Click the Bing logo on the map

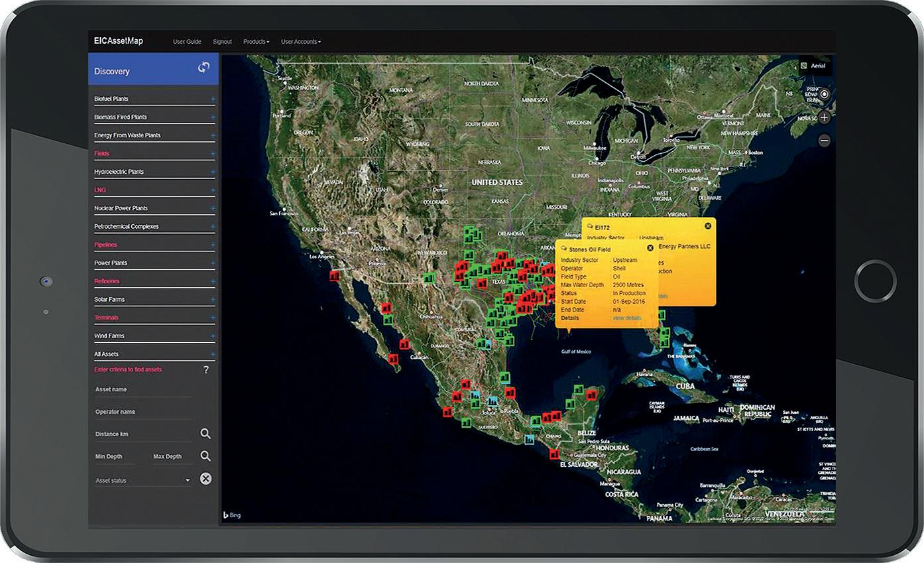231,515
